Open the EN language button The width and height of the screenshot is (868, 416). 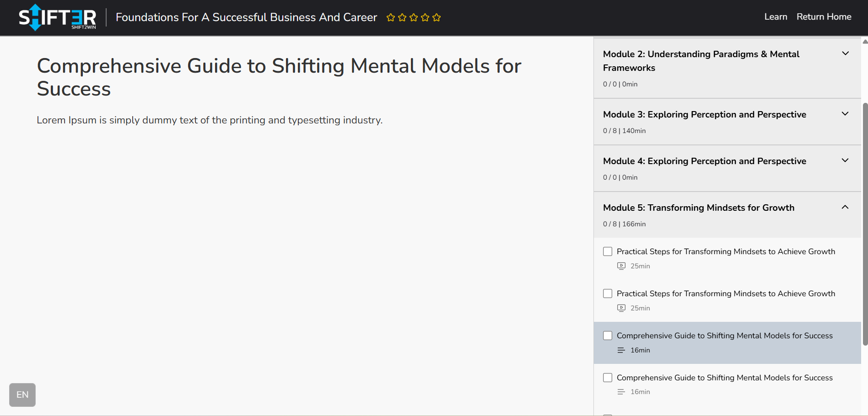click(22, 395)
